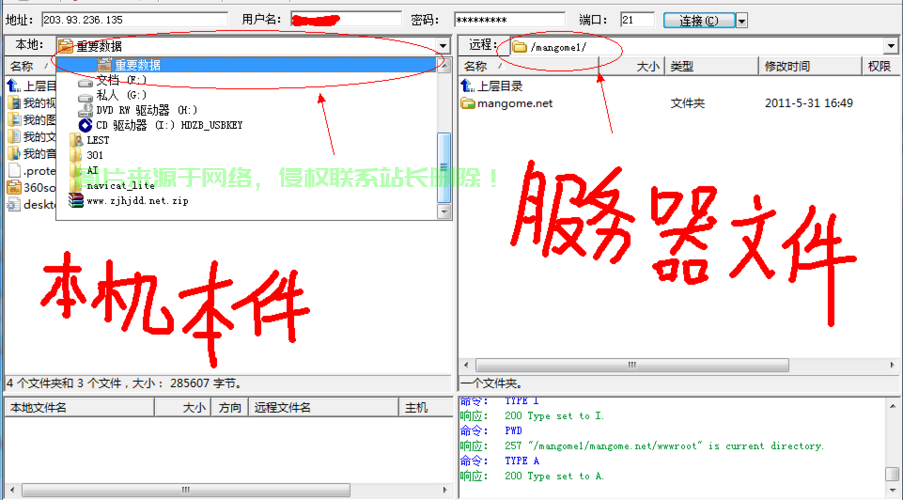Click the drive list vertical scrollbar
Image resolution: width=903 pixels, height=500 pixels.
(x=444, y=160)
